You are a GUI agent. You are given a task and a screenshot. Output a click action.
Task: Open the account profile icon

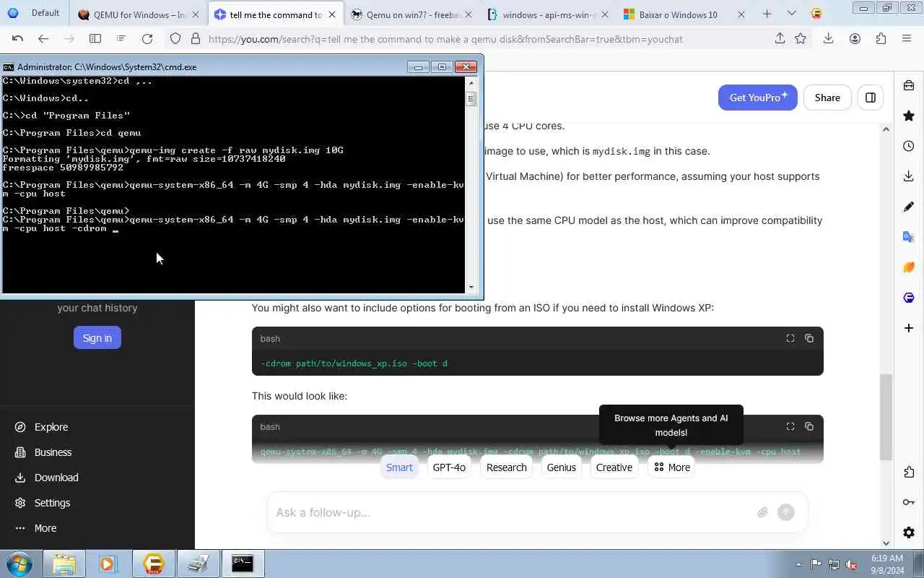coord(855,39)
